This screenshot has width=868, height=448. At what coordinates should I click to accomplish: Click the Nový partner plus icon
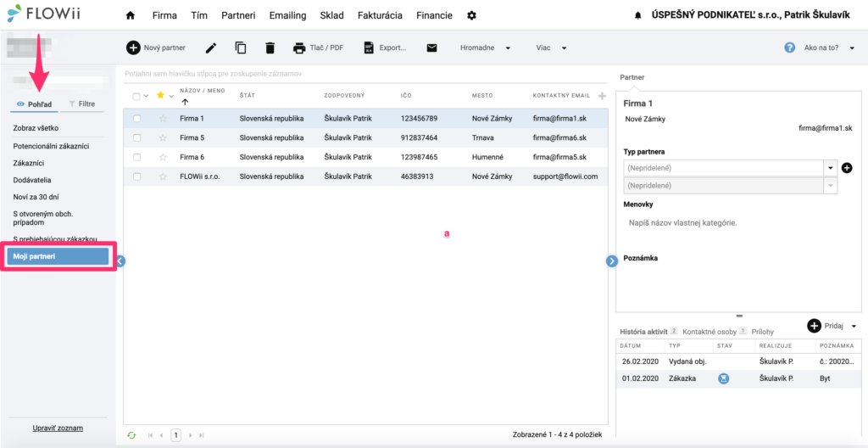pos(133,48)
